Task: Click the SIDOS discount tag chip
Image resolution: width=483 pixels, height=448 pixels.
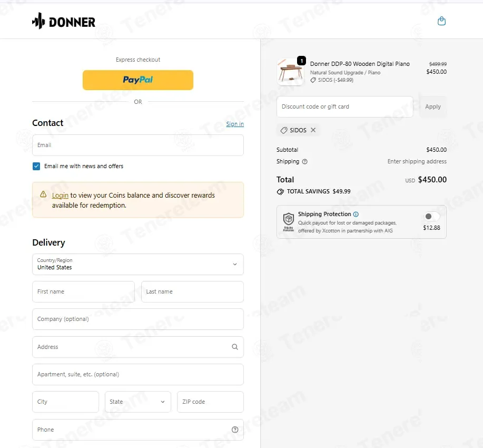Action: [298, 130]
